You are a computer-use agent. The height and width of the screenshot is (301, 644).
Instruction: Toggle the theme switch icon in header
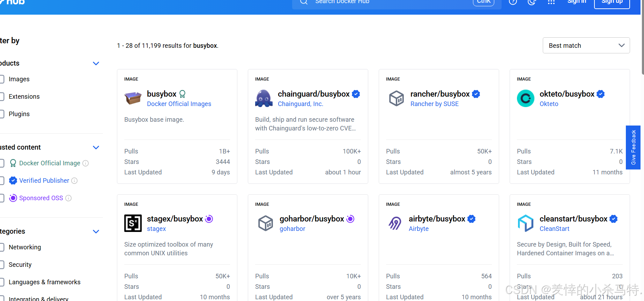[x=532, y=2]
